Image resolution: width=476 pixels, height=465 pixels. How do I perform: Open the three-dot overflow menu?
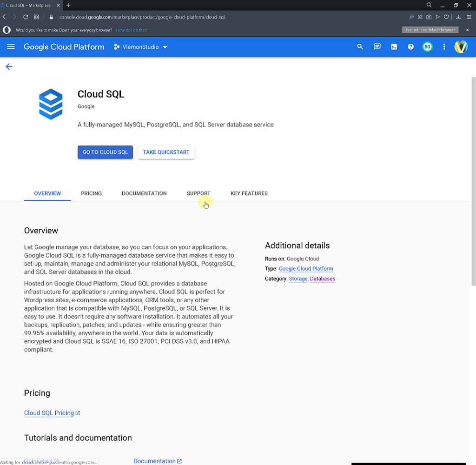click(444, 46)
